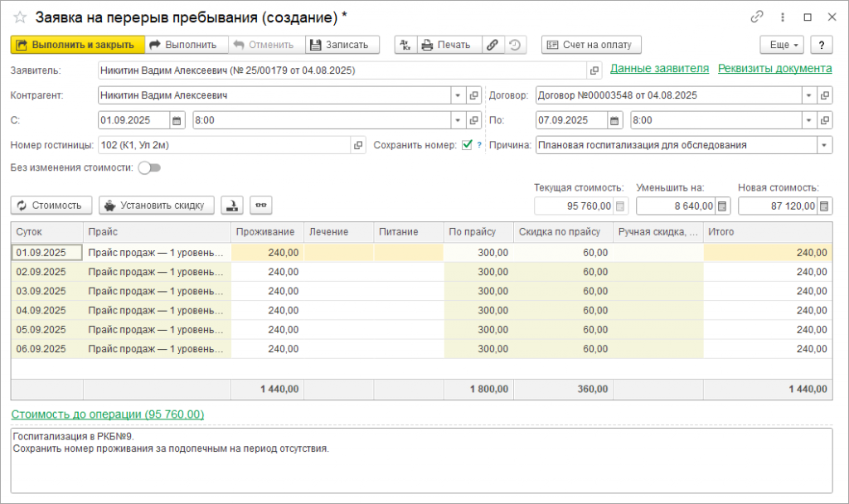
Task: Show change history clock icon
Action: (516, 45)
